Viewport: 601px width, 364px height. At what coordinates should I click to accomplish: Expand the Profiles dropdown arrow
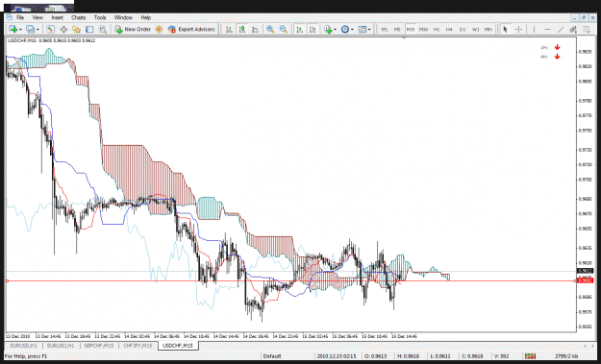point(38,30)
